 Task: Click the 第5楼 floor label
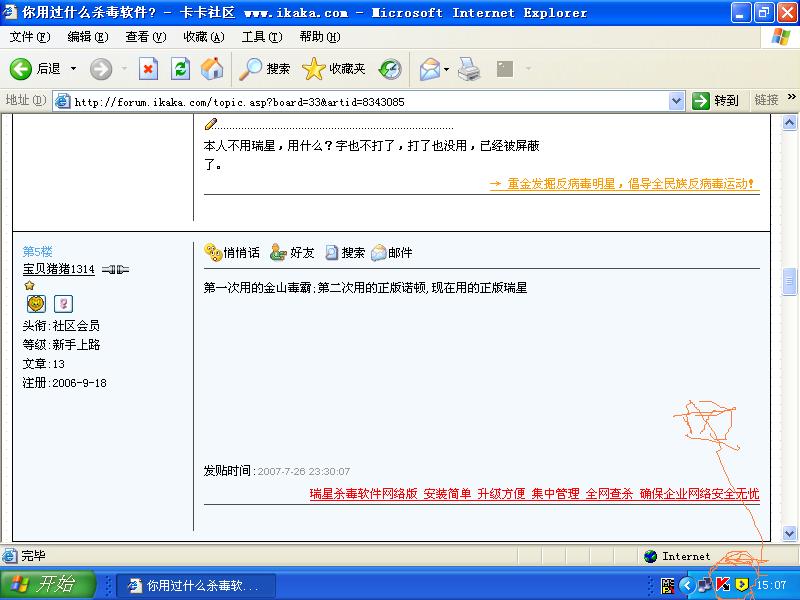pos(37,251)
